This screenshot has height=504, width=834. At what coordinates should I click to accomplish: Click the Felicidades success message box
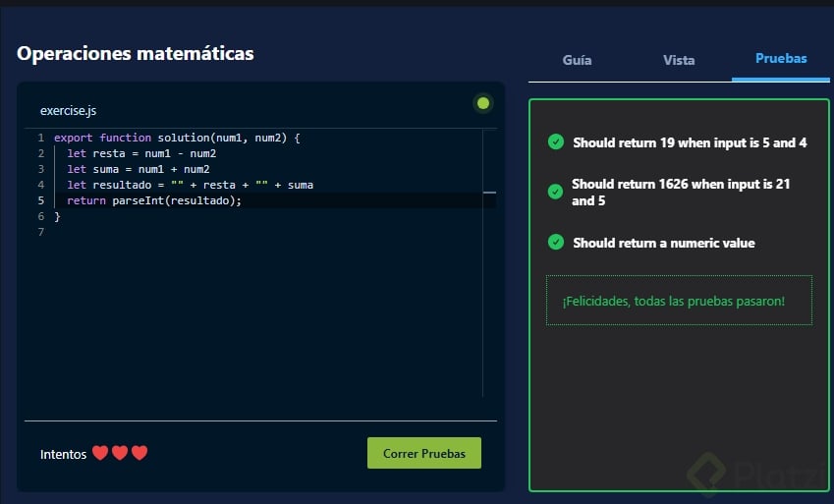pos(679,301)
